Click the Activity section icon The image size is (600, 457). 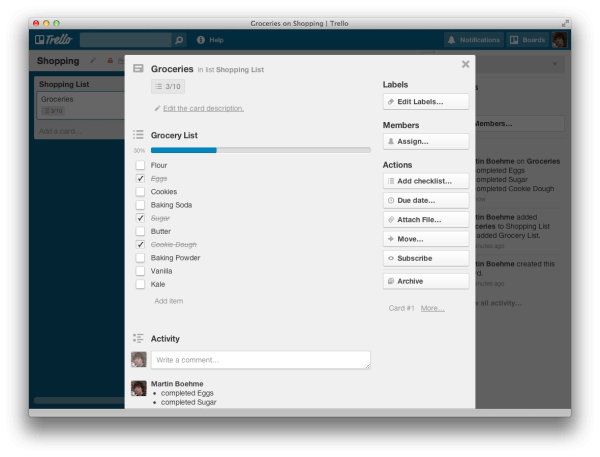tap(138, 338)
